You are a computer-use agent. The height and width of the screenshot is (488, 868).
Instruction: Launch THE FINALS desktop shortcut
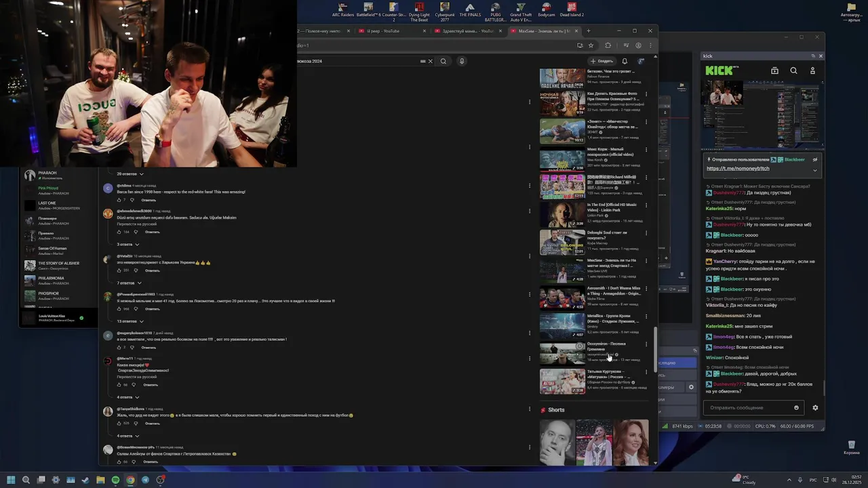tap(470, 10)
